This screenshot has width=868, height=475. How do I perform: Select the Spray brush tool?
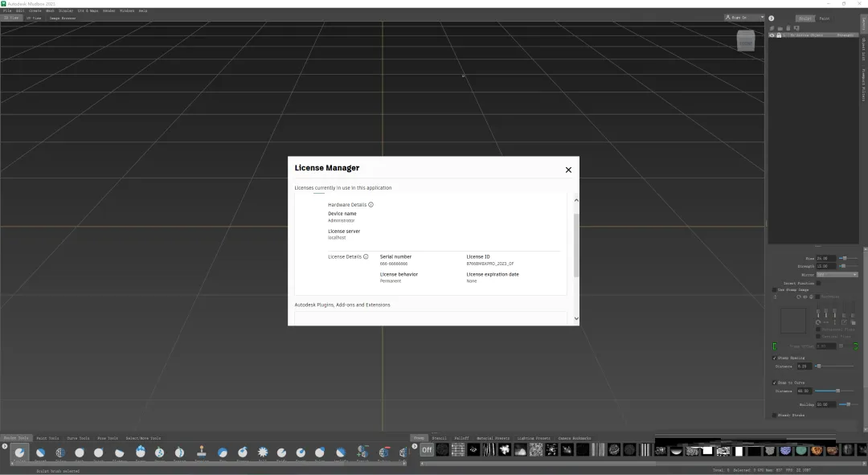pos(159,452)
